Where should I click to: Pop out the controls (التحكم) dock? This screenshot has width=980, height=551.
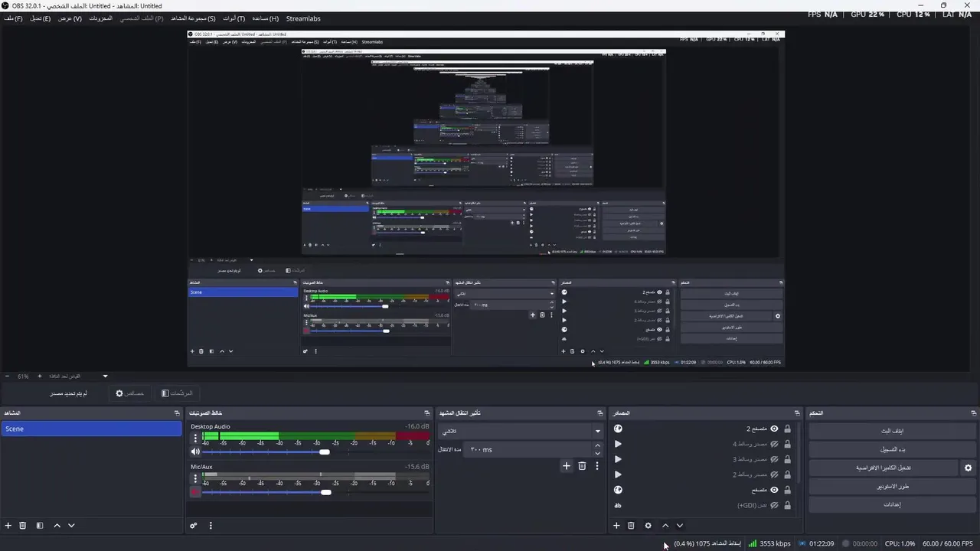(973, 413)
